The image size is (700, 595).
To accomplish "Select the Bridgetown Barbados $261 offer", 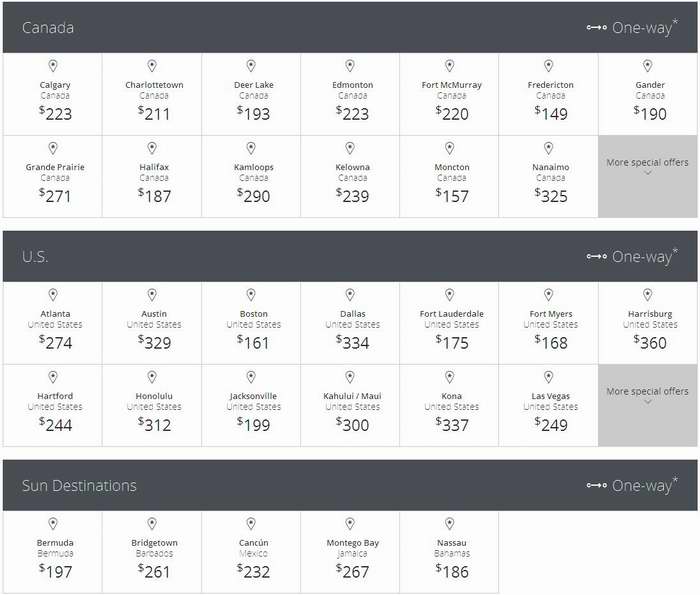I will [152, 552].
